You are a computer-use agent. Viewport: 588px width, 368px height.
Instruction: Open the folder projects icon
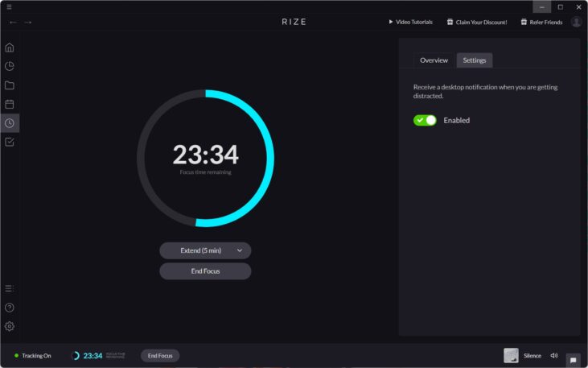point(10,85)
